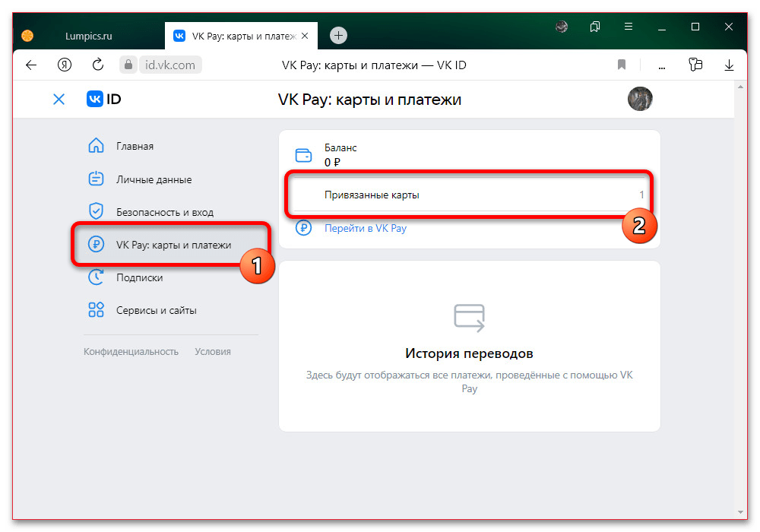
Task: Click the padlock site security icon
Action: 128,65
